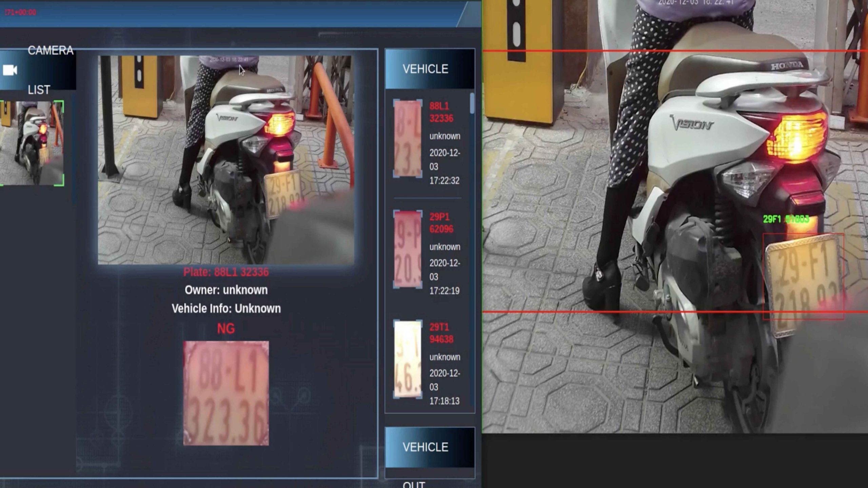Click the red 29P1 62096 list entry text
Screen dimensions: 868x488
tap(441, 223)
